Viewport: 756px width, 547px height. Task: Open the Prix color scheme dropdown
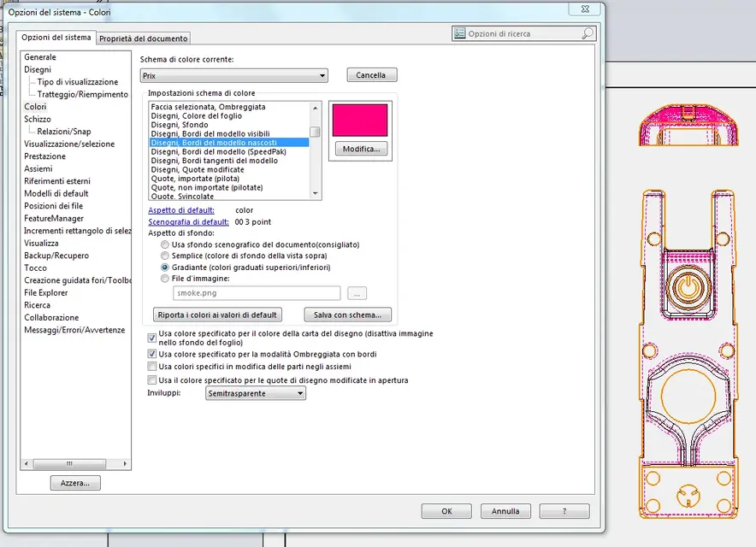[233, 76]
